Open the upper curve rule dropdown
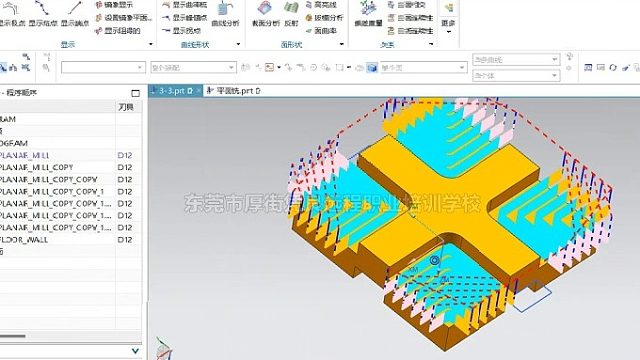 516,60
